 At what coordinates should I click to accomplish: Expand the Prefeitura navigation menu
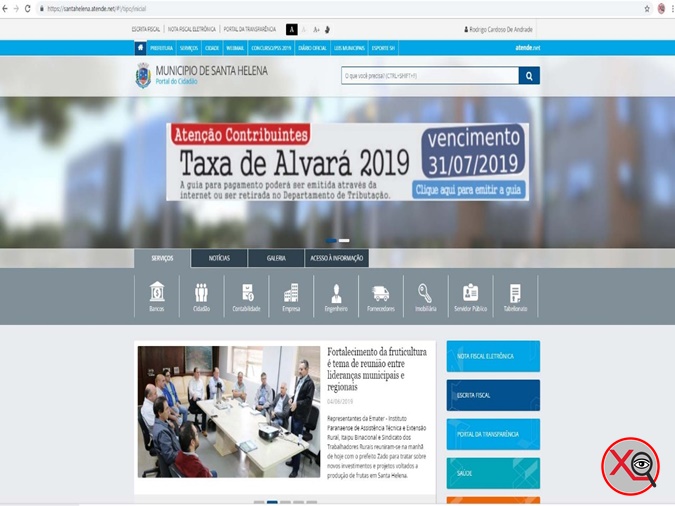[161, 48]
